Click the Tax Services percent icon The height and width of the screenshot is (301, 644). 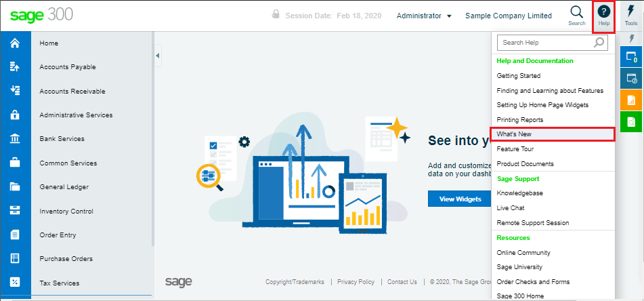coord(15,283)
